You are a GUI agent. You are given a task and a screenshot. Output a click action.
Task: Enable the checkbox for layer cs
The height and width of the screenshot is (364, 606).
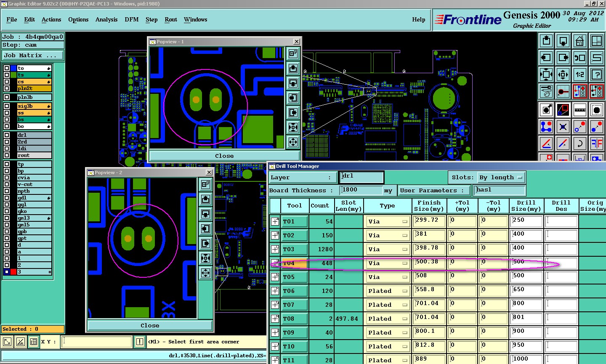(7, 82)
